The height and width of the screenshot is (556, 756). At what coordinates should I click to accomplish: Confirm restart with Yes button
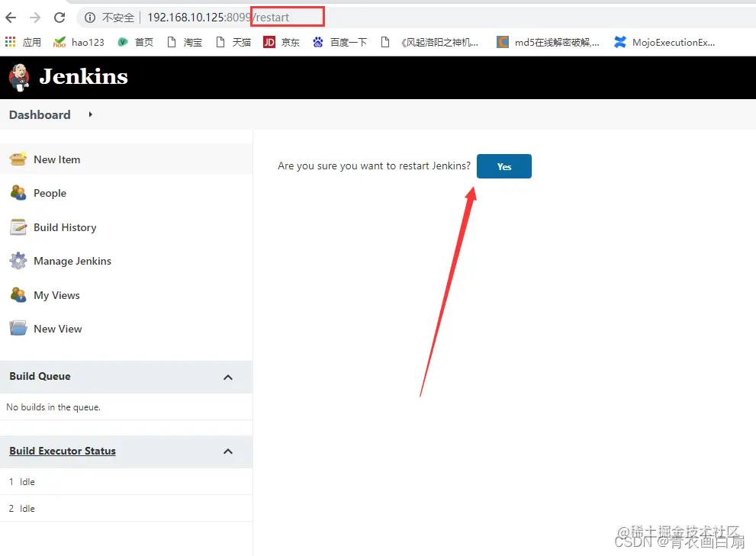503,166
